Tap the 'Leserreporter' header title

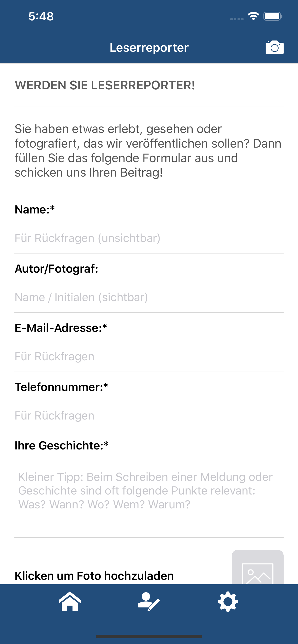coord(149,47)
